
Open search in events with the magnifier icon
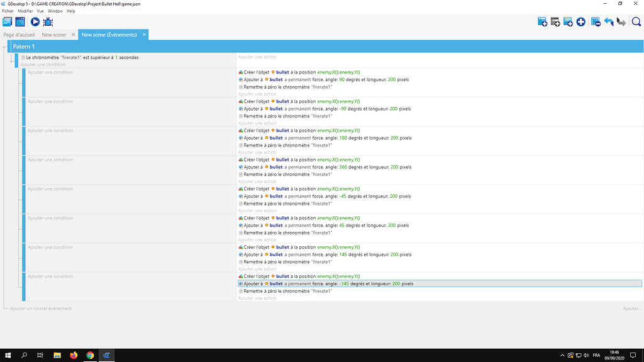coord(636,22)
